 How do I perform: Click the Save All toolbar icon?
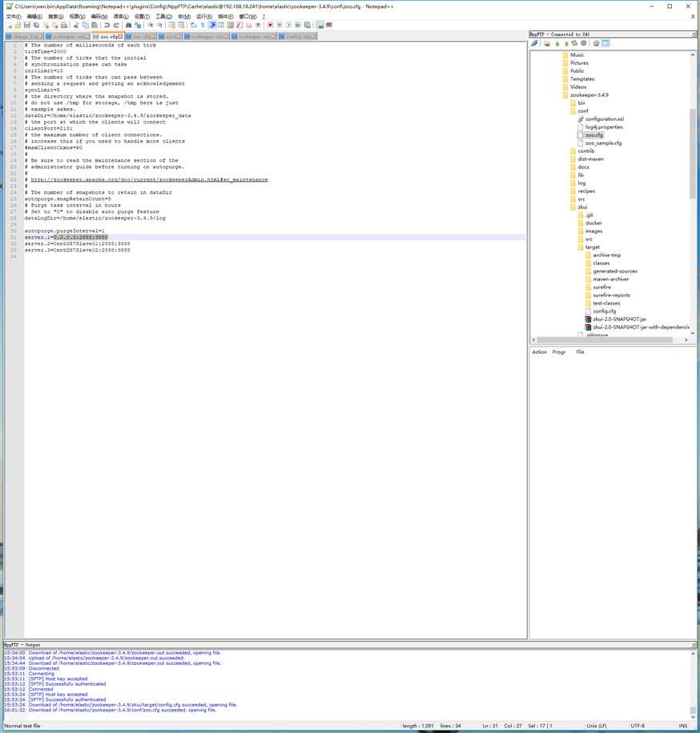pos(36,26)
